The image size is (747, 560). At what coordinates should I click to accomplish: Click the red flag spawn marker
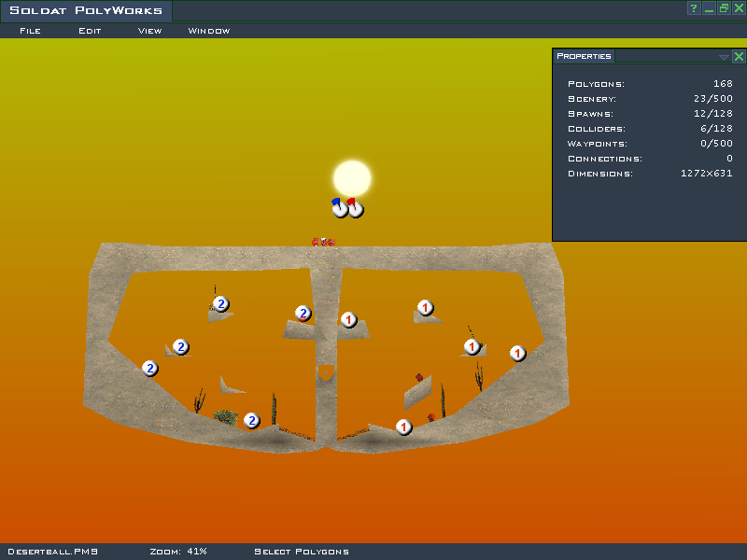pos(356,209)
